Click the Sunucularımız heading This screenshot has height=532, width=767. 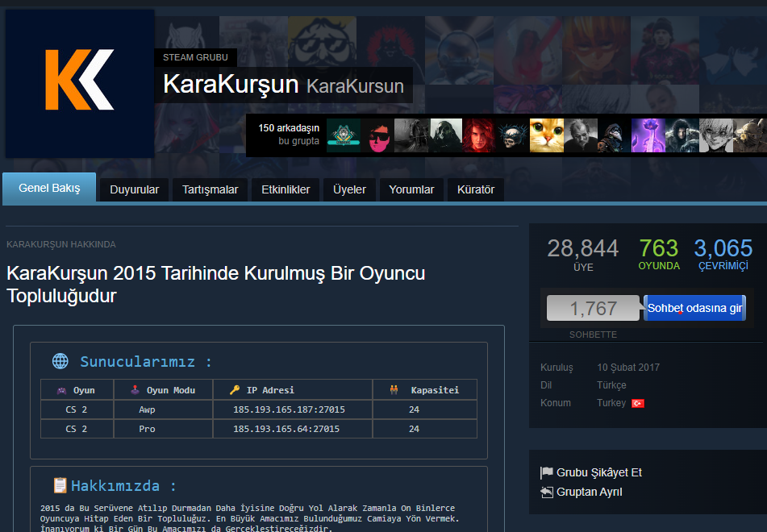click(x=145, y=362)
